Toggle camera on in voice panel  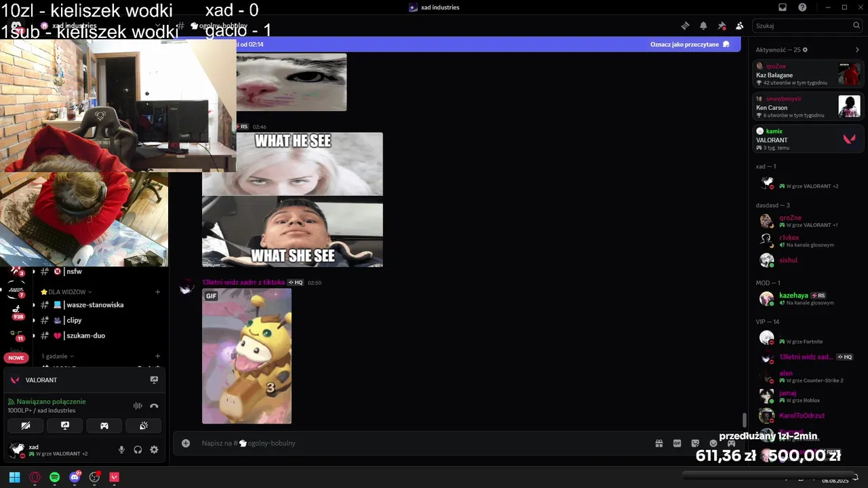click(26, 426)
